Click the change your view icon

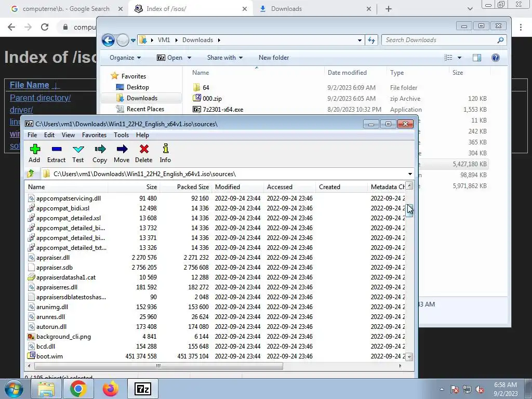[448, 58]
